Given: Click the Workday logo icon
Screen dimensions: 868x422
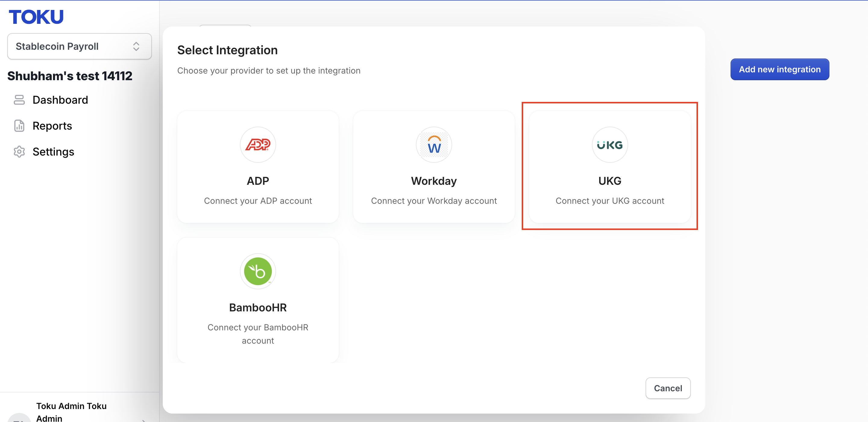Looking at the screenshot, I should (434, 145).
